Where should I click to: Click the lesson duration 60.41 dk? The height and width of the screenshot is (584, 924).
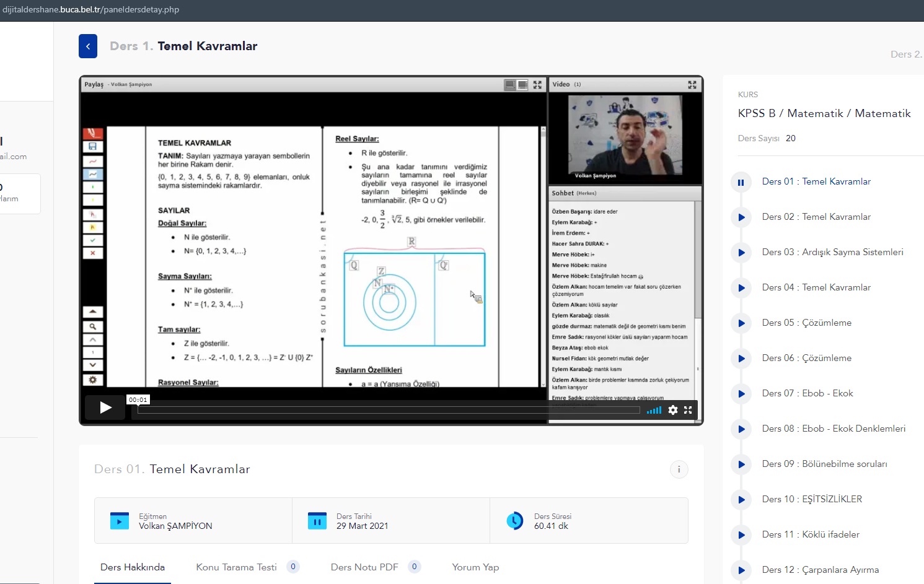point(551,526)
